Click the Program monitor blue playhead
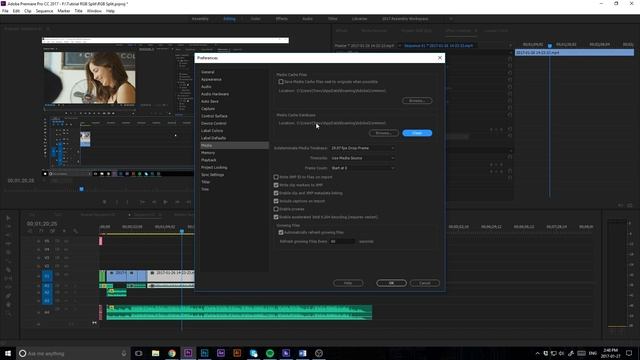This screenshot has width=640, height=360. pos(82,189)
